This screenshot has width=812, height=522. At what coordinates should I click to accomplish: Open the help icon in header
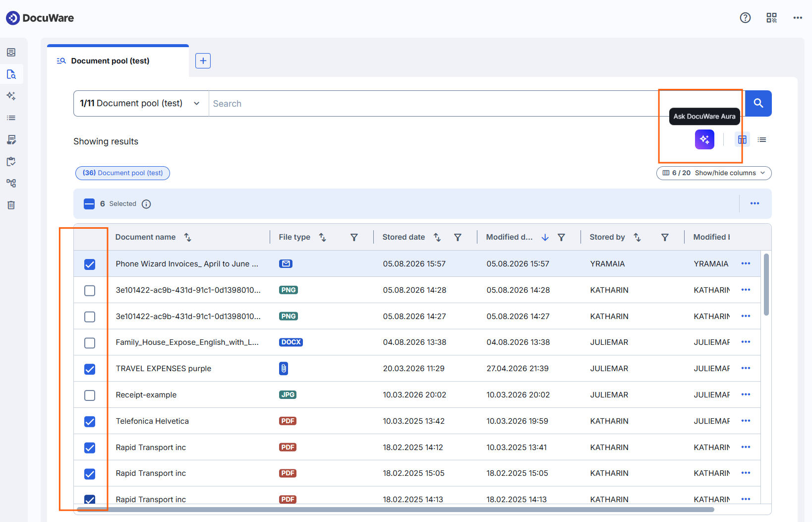pyautogui.click(x=745, y=18)
